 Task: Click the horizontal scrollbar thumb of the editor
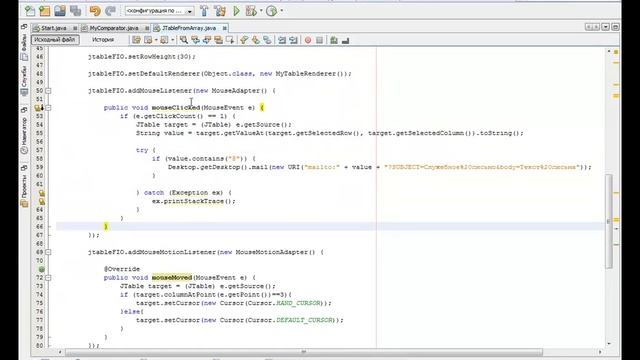point(304,351)
